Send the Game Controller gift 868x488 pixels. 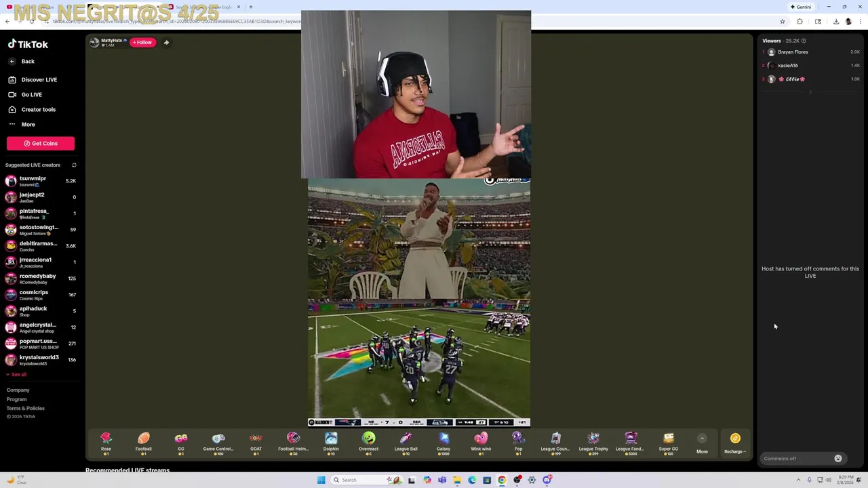click(x=218, y=443)
